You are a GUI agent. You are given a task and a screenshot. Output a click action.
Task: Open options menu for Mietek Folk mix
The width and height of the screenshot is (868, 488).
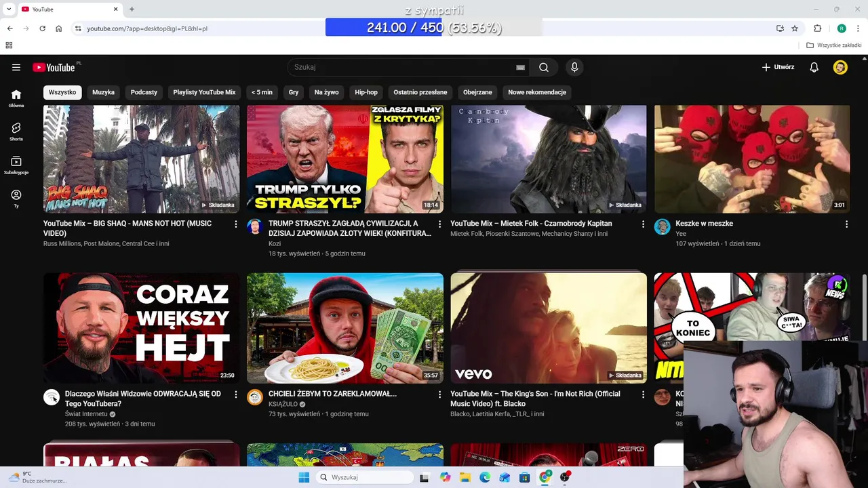coord(643,224)
